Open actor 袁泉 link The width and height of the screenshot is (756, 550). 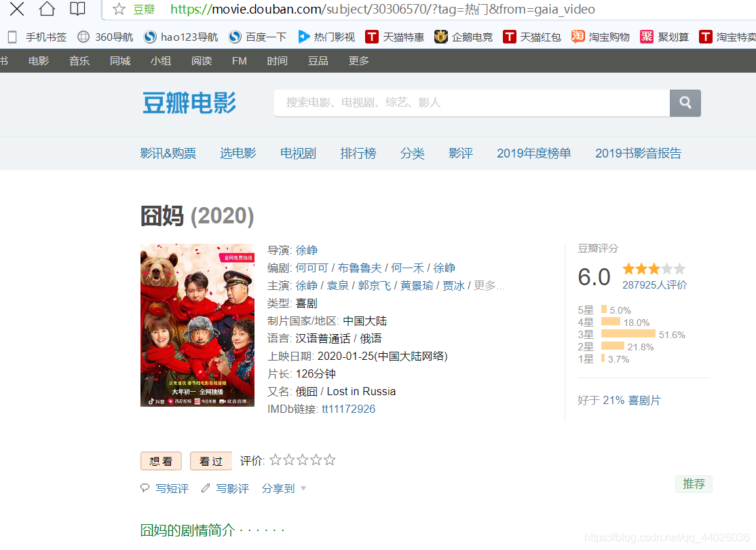point(337,286)
